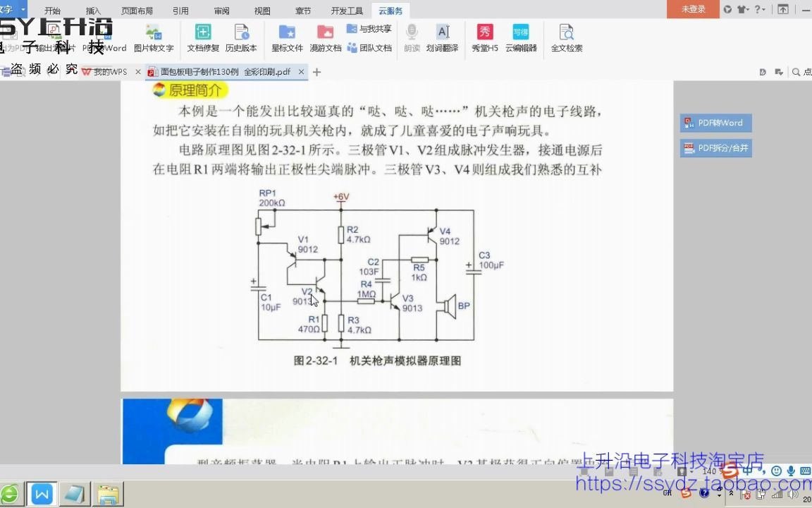Image resolution: width=812 pixels, height=508 pixels.
Task: Open new tab with the plus button
Action: 316,71
